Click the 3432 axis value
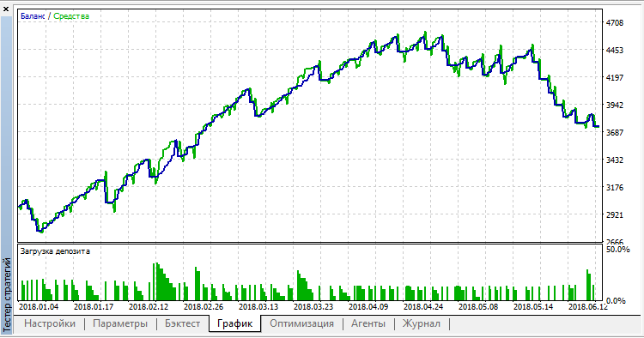The width and height of the screenshot is (644, 338). pos(615,160)
